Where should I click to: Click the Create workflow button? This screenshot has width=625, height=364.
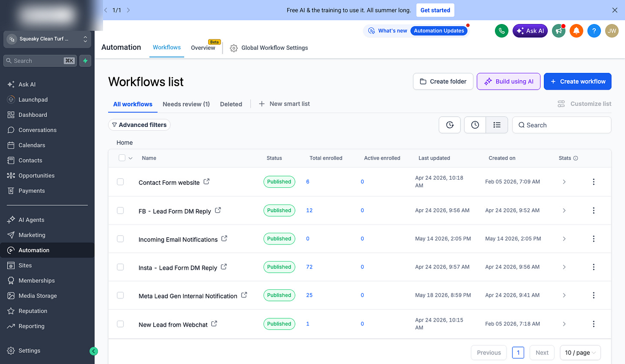(x=577, y=81)
